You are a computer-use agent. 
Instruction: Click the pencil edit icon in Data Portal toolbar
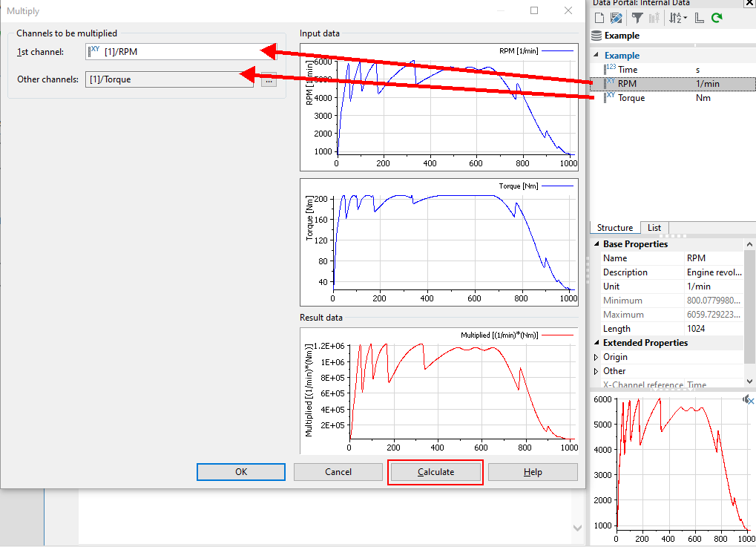pyautogui.click(x=616, y=18)
